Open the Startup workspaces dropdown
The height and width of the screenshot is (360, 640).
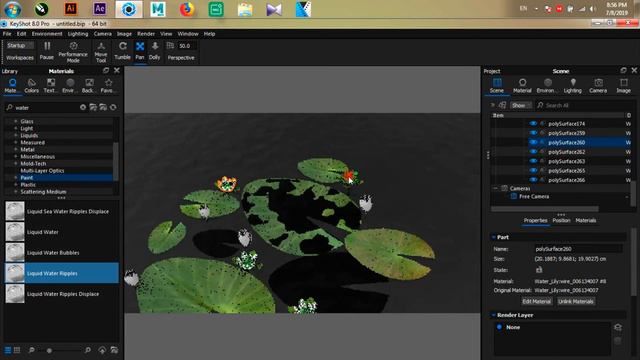pos(20,46)
